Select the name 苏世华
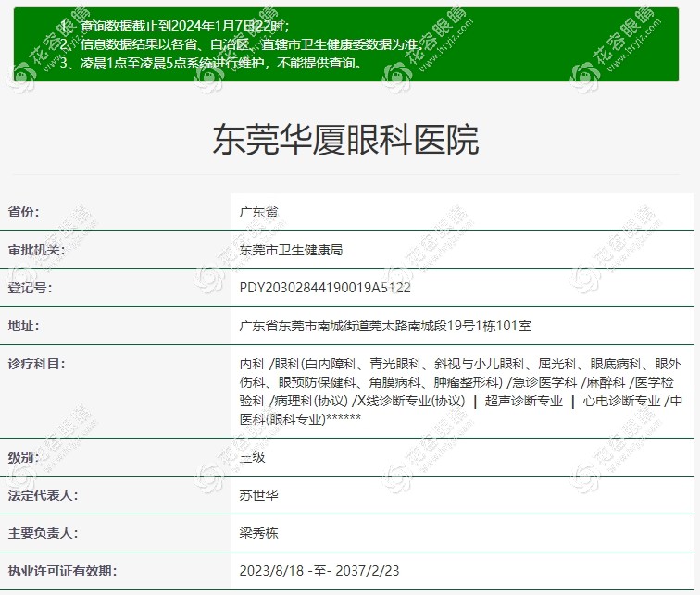 point(258,495)
